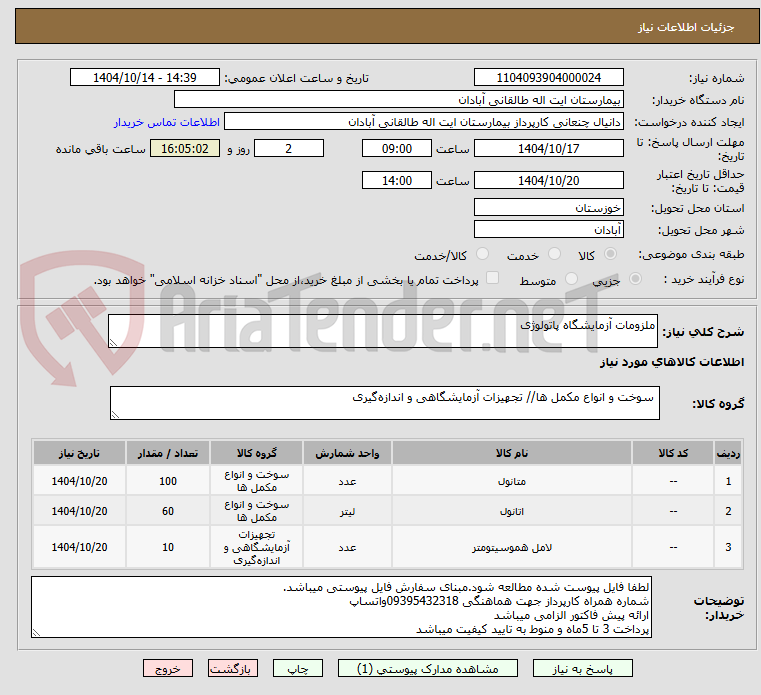Click the buyer notes text box
Screen dimensions: 761x695
(341, 607)
